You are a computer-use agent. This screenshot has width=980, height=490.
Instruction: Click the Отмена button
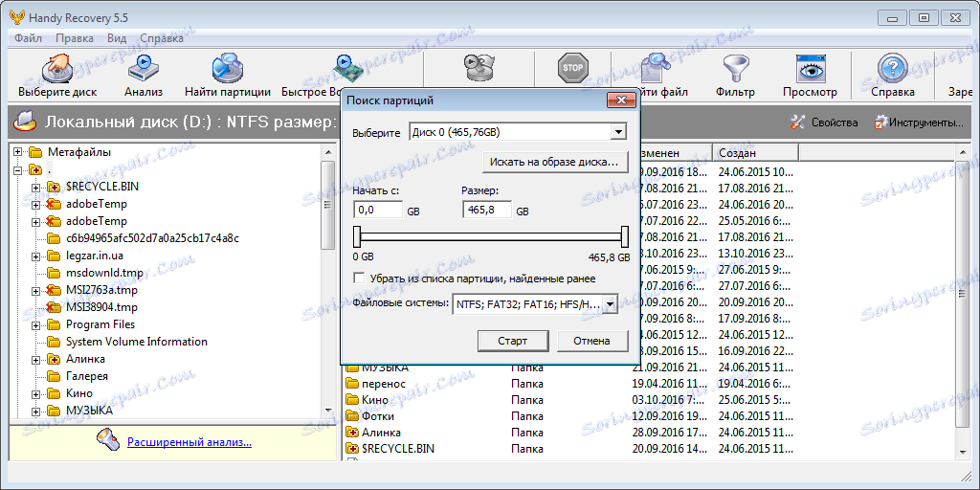pyautogui.click(x=591, y=342)
